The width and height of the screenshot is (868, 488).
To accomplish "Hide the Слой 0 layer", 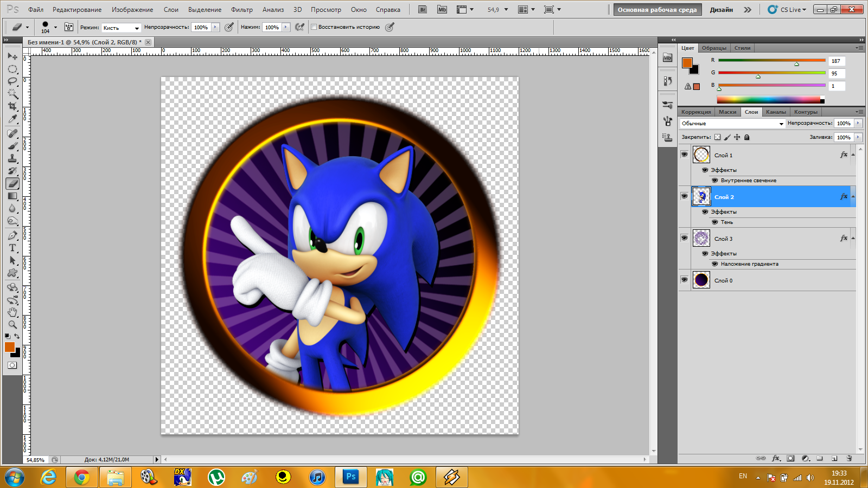I will click(x=684, y=280).
